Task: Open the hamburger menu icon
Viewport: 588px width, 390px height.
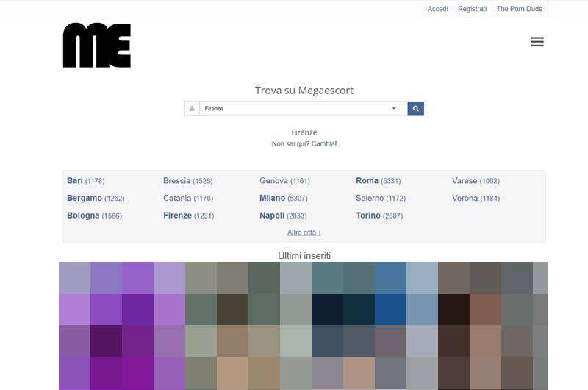Action: click(537, 42)
